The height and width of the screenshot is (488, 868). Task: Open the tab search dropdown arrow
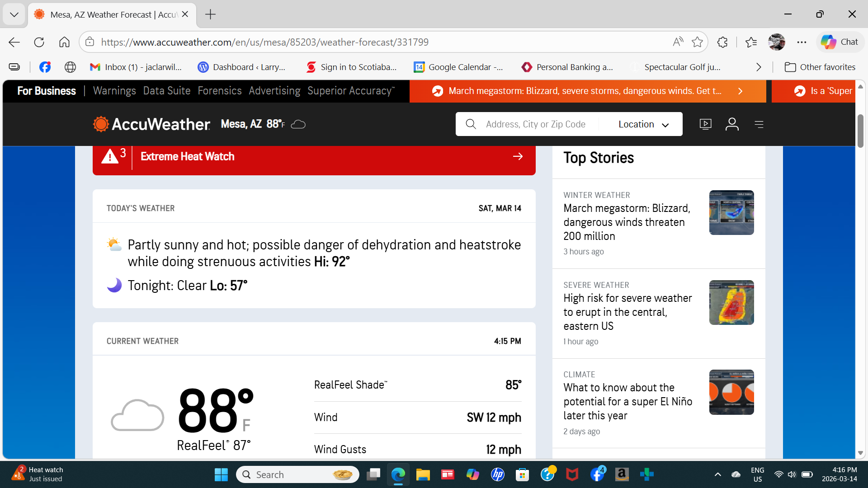[x=14, y=14]
